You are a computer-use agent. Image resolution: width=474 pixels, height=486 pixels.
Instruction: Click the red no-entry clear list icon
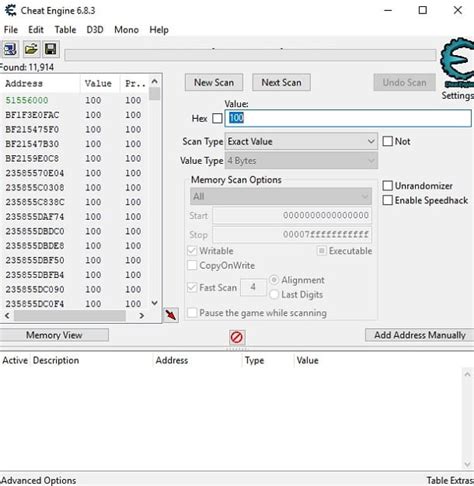[x=237, y=337]
